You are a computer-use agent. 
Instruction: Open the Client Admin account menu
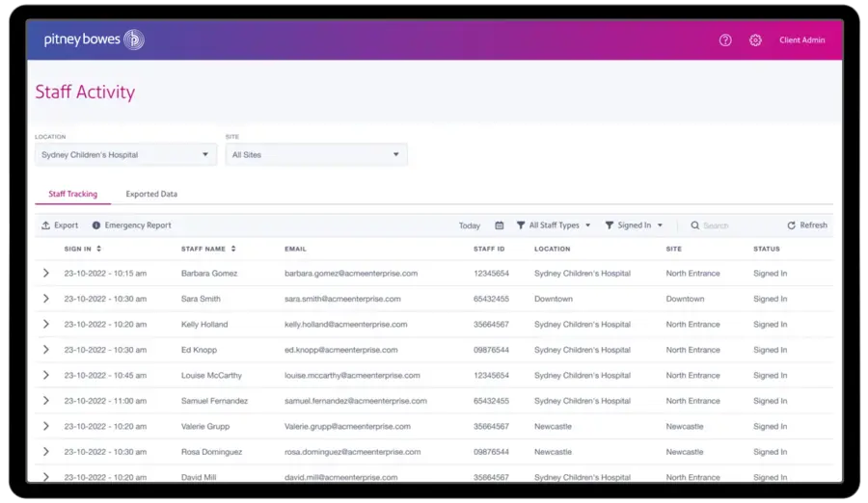click(x=801, y=40)
